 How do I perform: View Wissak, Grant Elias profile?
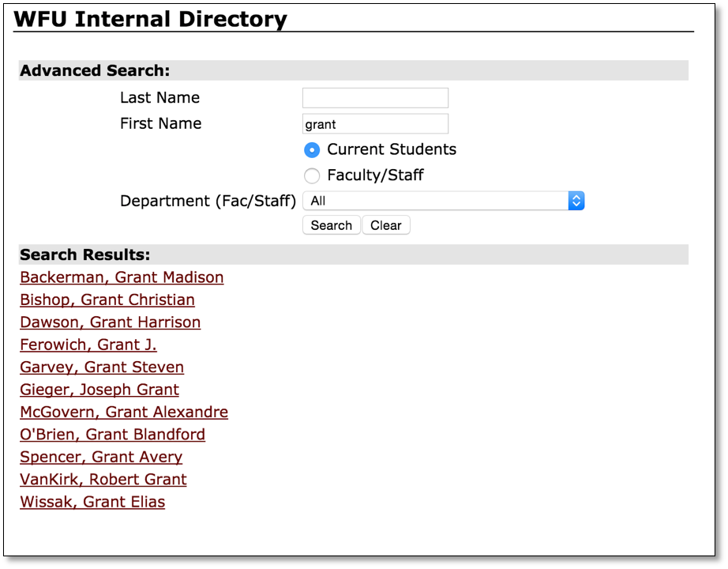coord(92,503)
